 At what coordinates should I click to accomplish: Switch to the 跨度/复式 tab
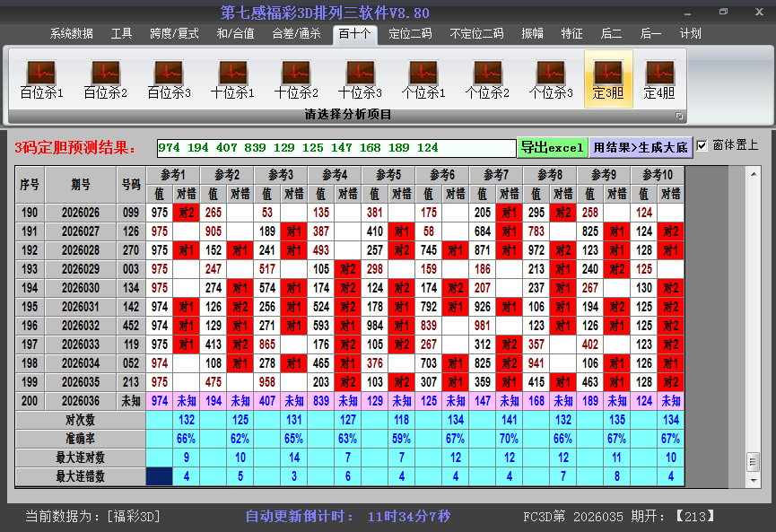point(174,34)
